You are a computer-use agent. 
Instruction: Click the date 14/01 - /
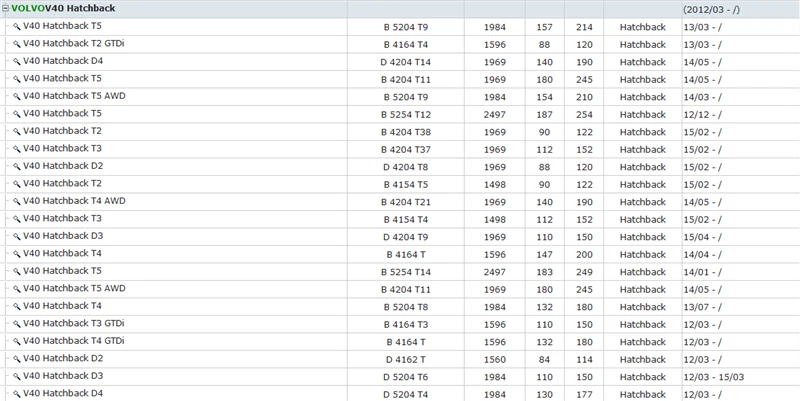pos(703,272)
